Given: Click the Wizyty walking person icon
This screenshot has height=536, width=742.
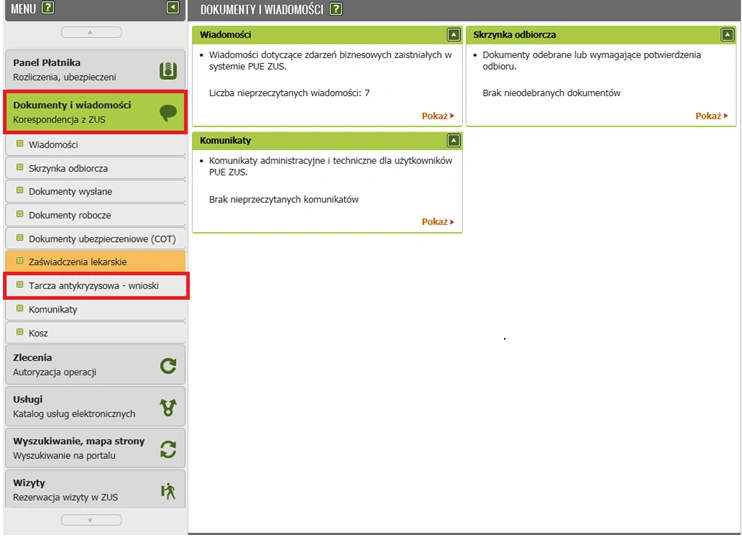Looking at the screenshot, I should coord(168,491).
